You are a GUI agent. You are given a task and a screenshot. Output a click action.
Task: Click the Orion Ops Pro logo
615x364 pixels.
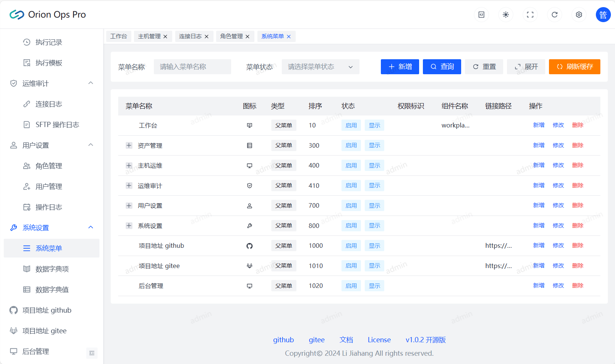point(48,15)
